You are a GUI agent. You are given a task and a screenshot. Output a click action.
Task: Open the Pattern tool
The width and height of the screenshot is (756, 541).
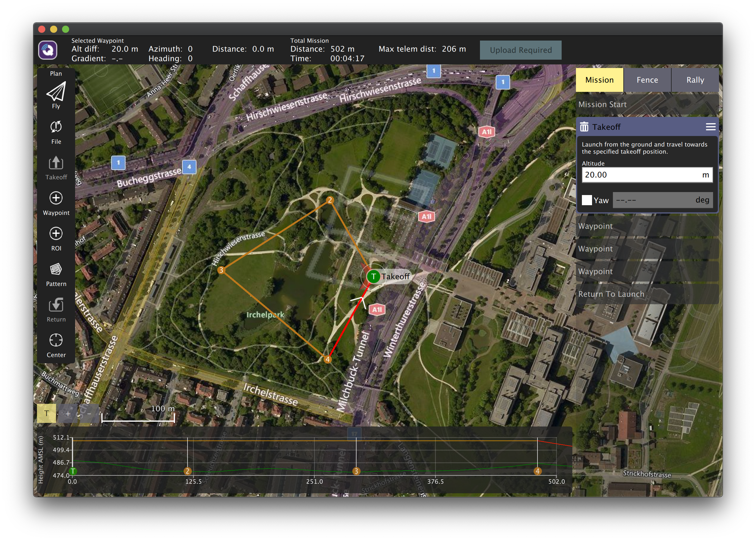coord(56,274)
